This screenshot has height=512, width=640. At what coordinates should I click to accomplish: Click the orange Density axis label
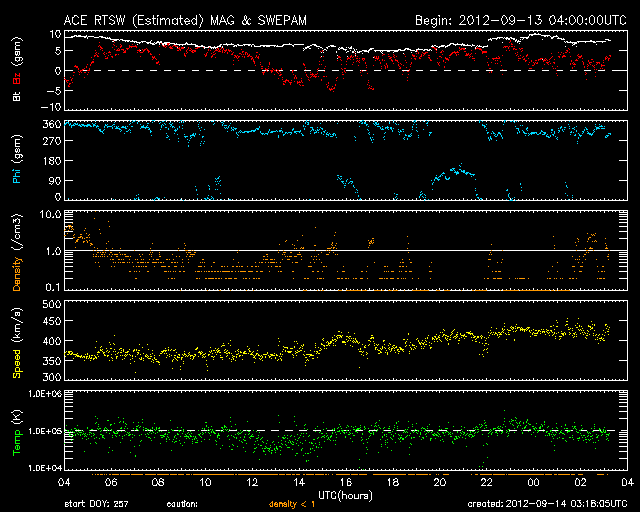[x=18, y=252]
